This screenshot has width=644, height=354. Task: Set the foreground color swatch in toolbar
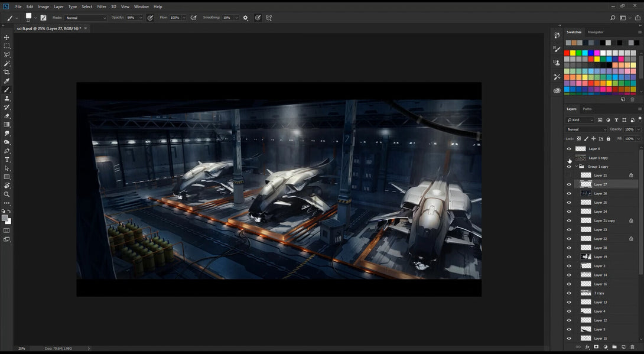[x=5, y=218]
